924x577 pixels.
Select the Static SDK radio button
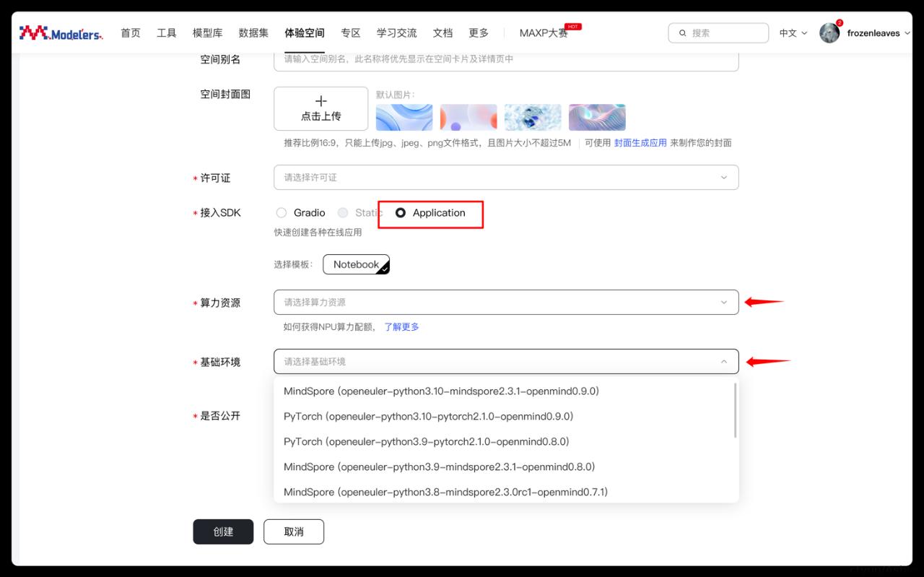[343, 213]
